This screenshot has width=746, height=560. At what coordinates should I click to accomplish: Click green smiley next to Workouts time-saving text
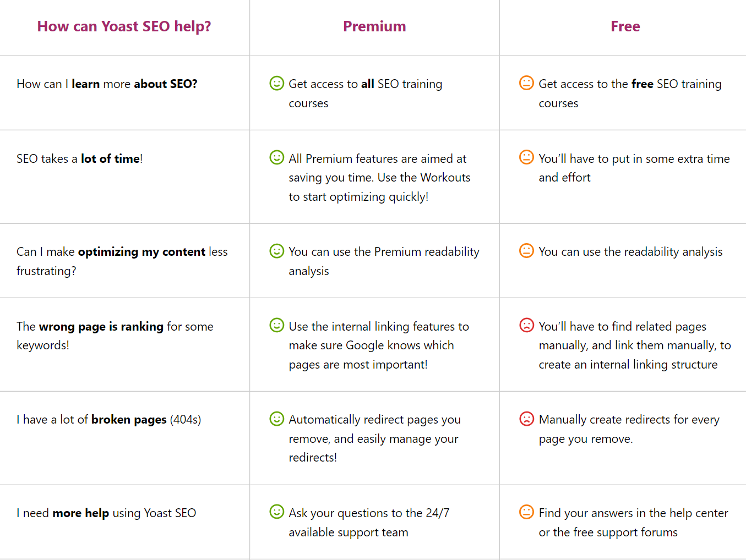tap(276, 157)
